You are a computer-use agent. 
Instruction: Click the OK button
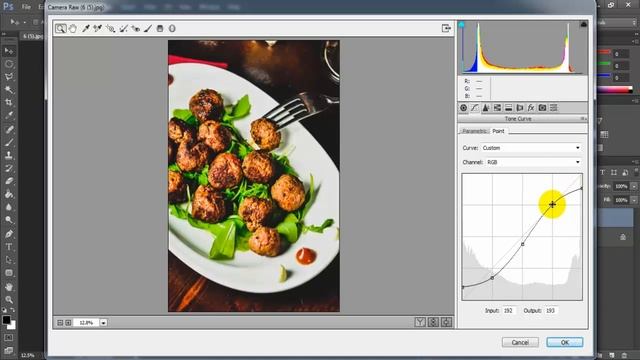[x=565, y=342]
